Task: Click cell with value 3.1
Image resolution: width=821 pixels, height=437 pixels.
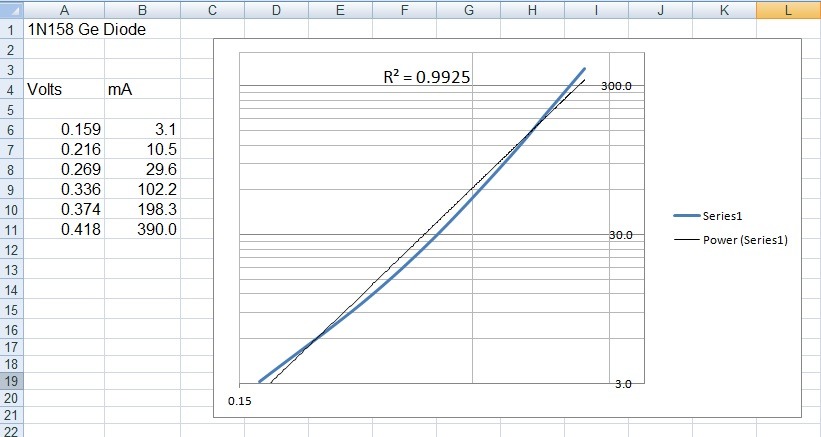Action: [142, 129]
